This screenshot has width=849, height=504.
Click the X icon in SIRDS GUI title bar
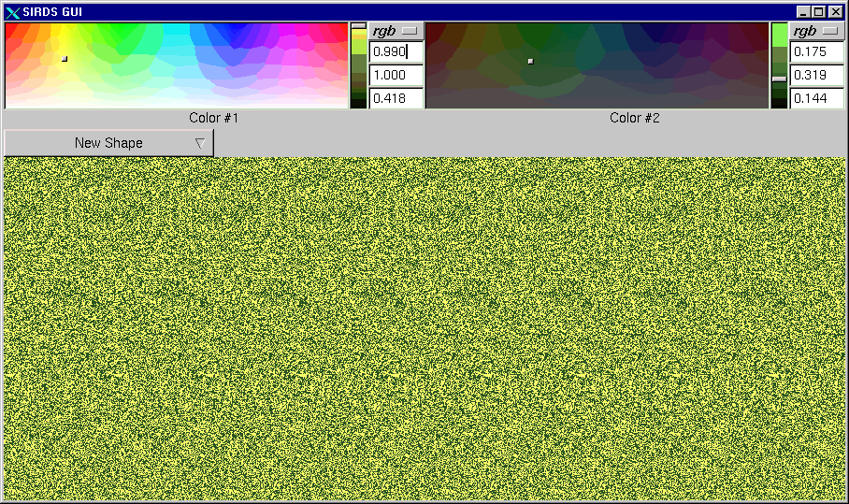[x=13, y=12]
